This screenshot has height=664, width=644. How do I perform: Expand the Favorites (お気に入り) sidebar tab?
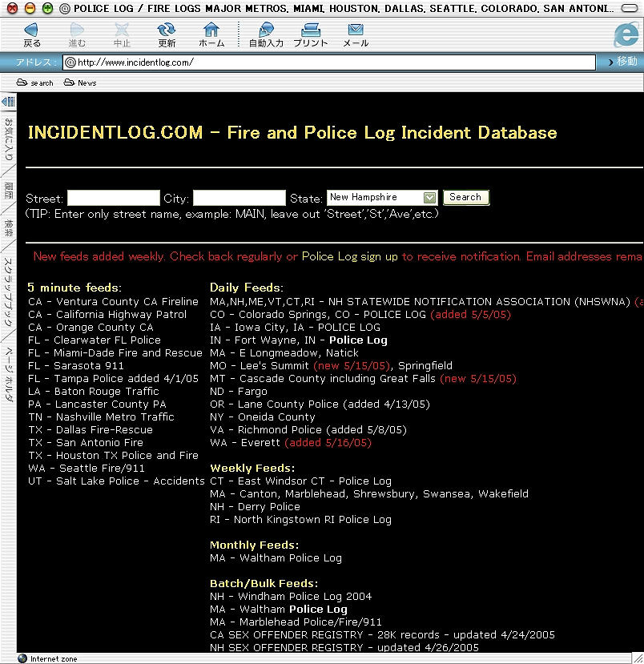click(x=9, y=139)
